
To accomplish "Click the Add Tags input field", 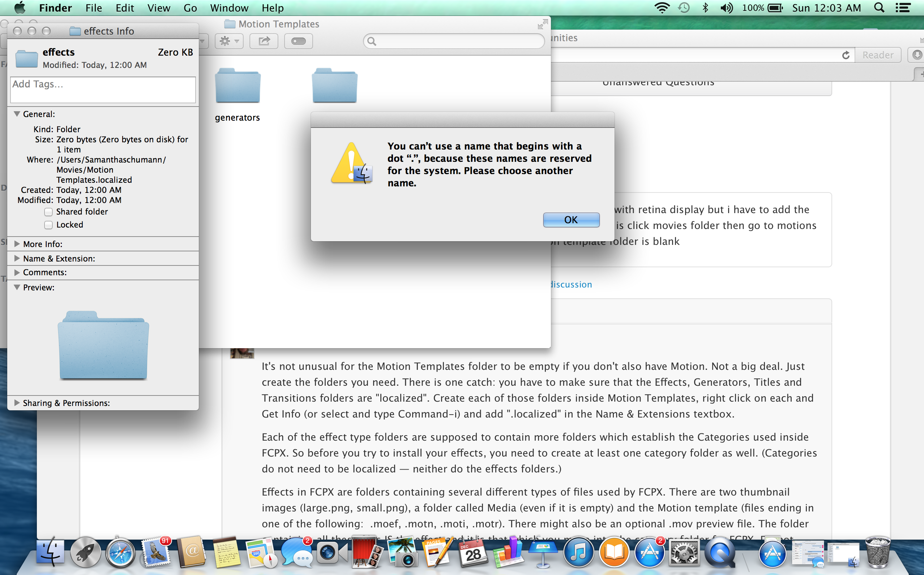I will point(103,90).
